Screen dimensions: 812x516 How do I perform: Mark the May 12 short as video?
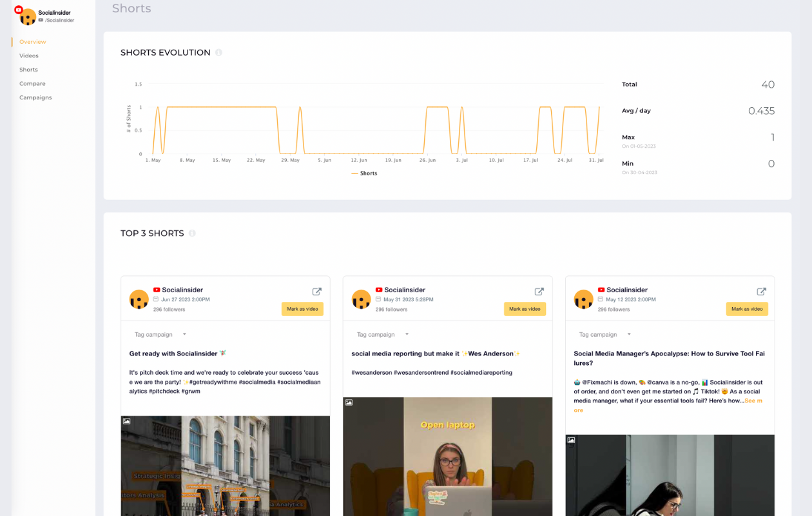click(747, 309)
